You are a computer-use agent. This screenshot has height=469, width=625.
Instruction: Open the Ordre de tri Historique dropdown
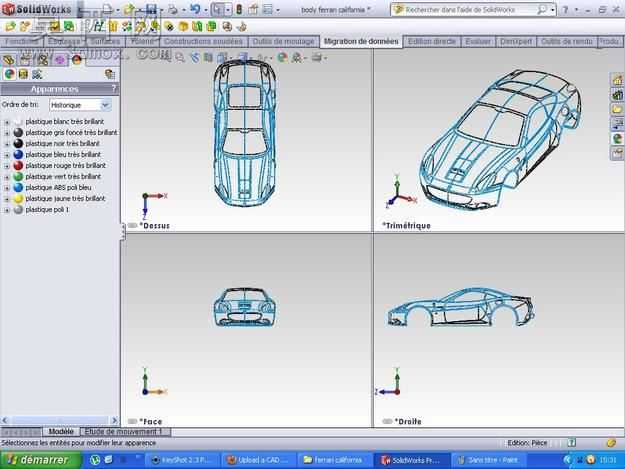[105, 105]
